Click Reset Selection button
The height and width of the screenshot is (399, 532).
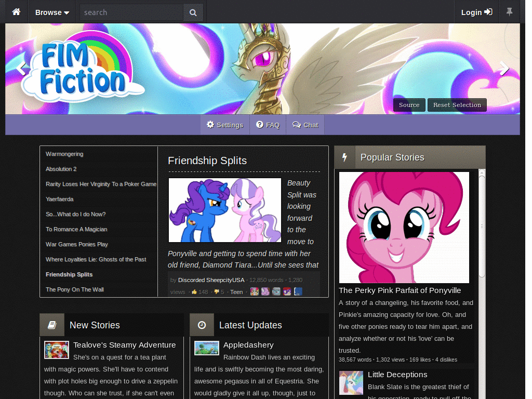457,105
